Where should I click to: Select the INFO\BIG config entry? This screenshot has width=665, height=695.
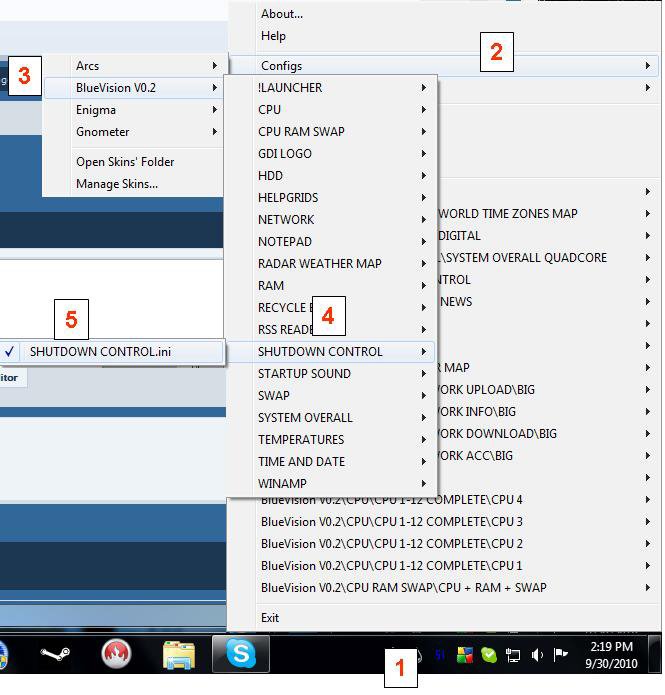548,412
